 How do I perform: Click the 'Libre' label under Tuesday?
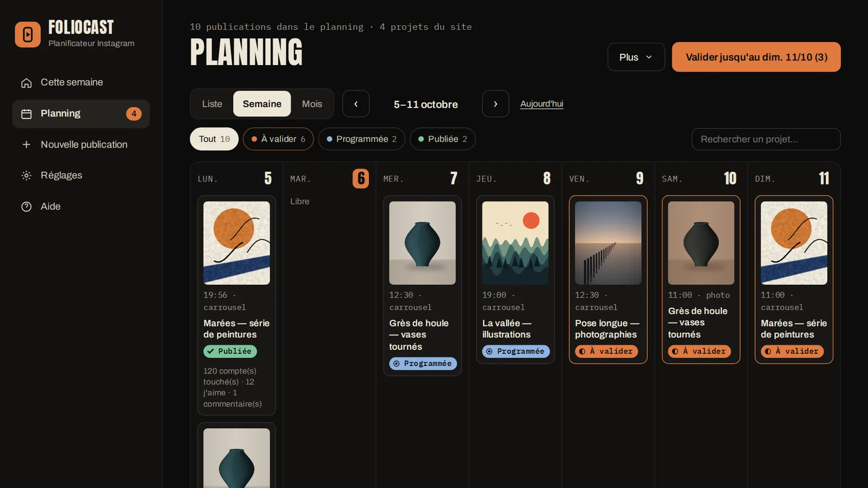pyautogui.click(x=299, y=201)
